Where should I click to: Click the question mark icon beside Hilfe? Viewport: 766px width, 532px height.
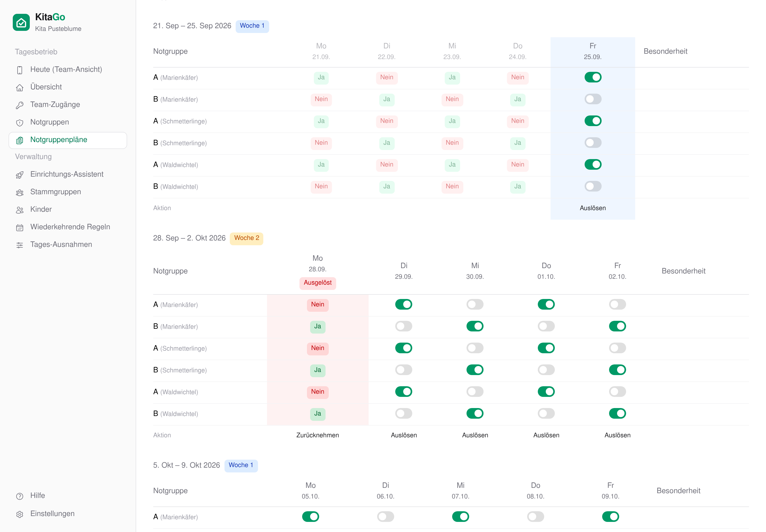tap(20, 496)
